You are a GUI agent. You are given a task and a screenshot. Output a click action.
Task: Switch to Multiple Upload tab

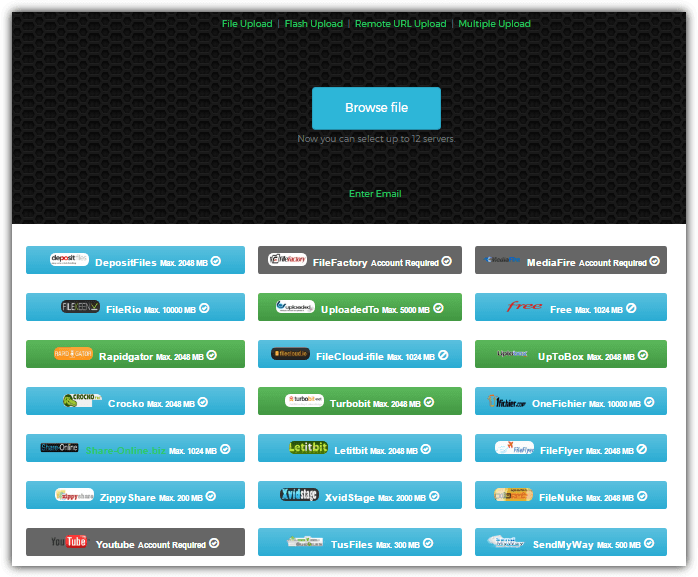pyautogui.click(x=495, y=24)
